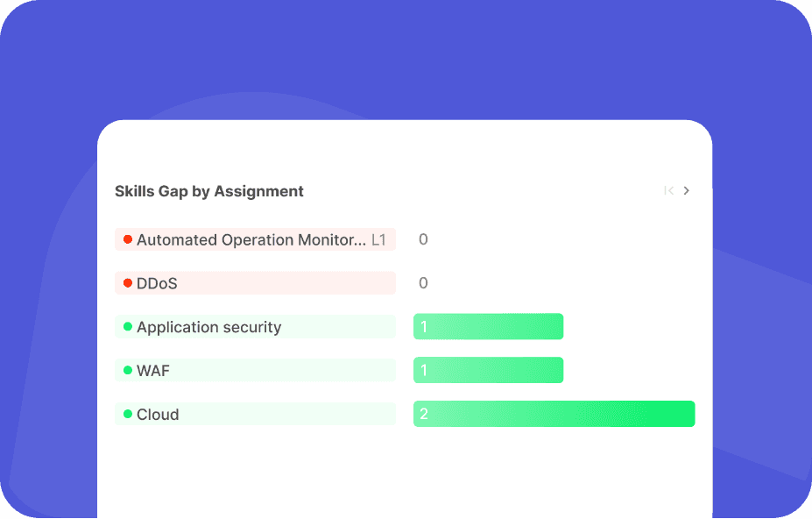
Task: Click the Application security green bar
Action: point(489,327)
